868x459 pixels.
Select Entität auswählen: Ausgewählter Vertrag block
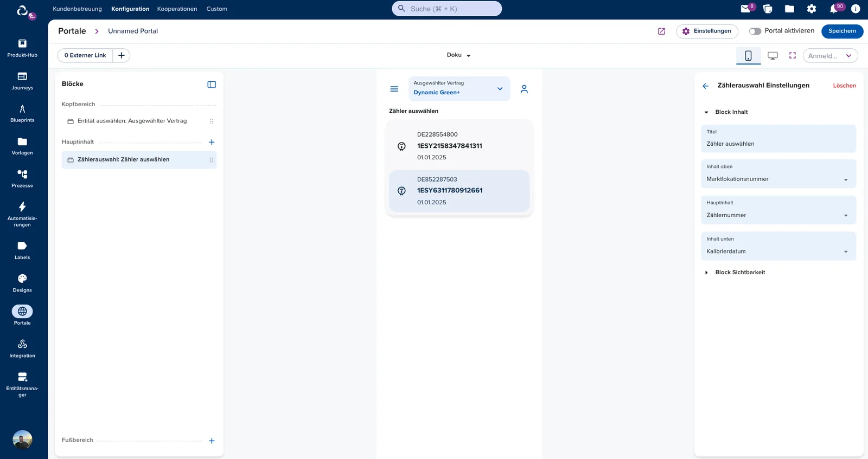click(x=139, y=121)
